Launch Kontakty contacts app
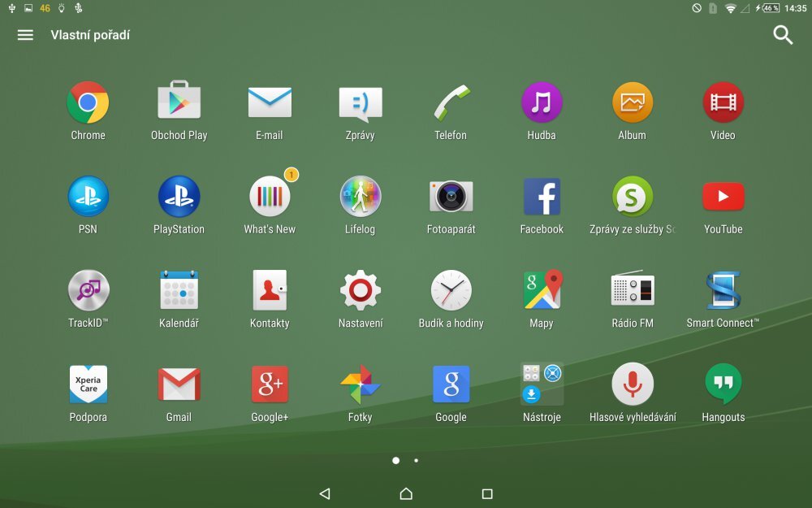 click(270, 290)
